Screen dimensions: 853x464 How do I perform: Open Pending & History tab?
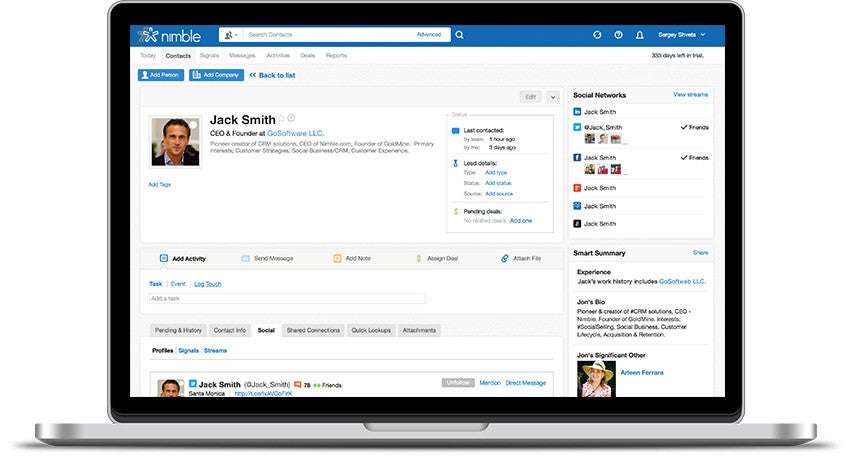(x=178, y=330)
